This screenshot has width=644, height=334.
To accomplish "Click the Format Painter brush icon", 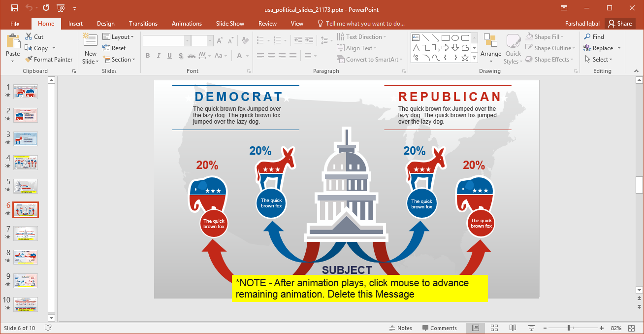I will (29, 60).
